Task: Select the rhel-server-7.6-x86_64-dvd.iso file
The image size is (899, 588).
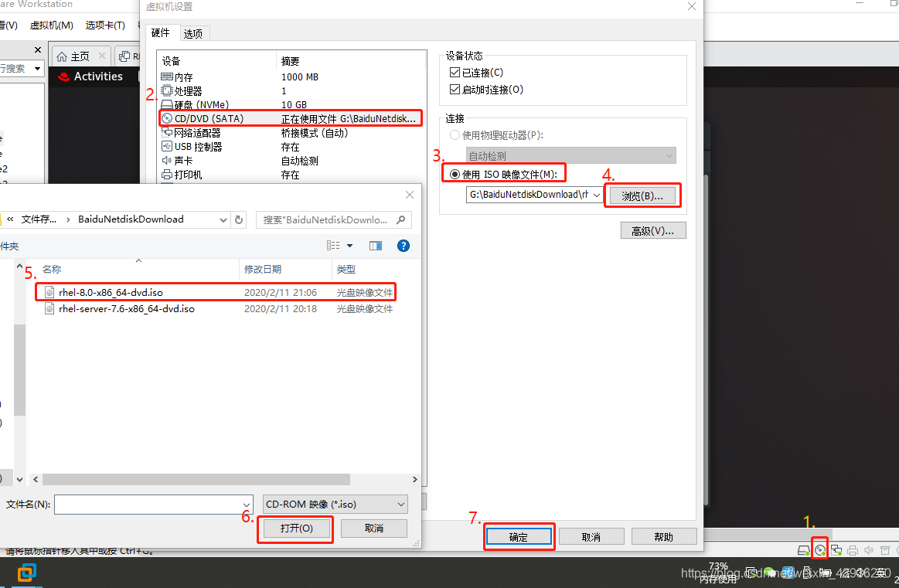Action: click(x=126, y=308)
